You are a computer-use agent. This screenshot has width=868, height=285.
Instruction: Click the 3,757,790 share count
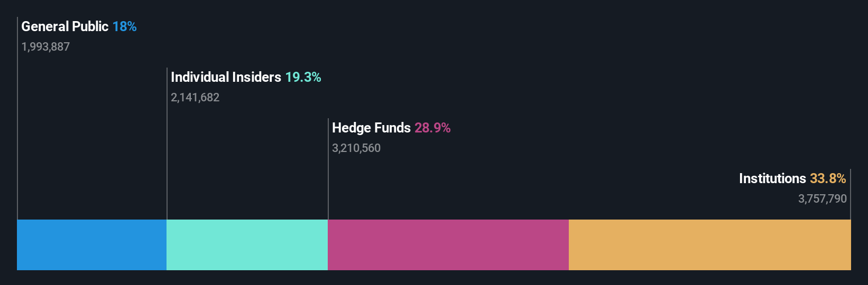823,199
